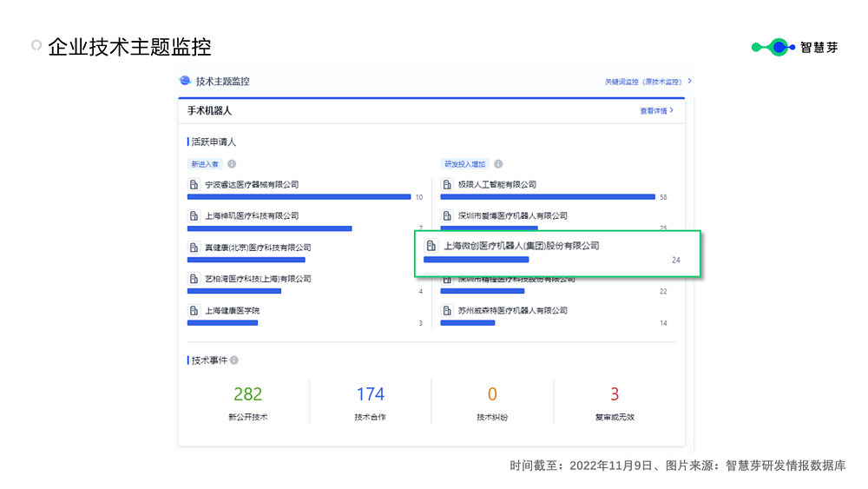Click company icon for 上海微创医疗机器人(集团)股份有限公司

(431, 246)
